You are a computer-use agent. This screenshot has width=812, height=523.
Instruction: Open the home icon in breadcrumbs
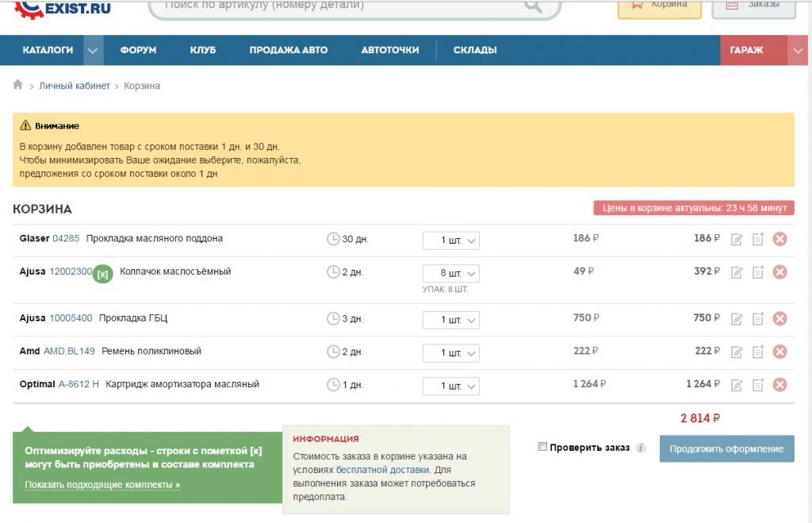17,84
